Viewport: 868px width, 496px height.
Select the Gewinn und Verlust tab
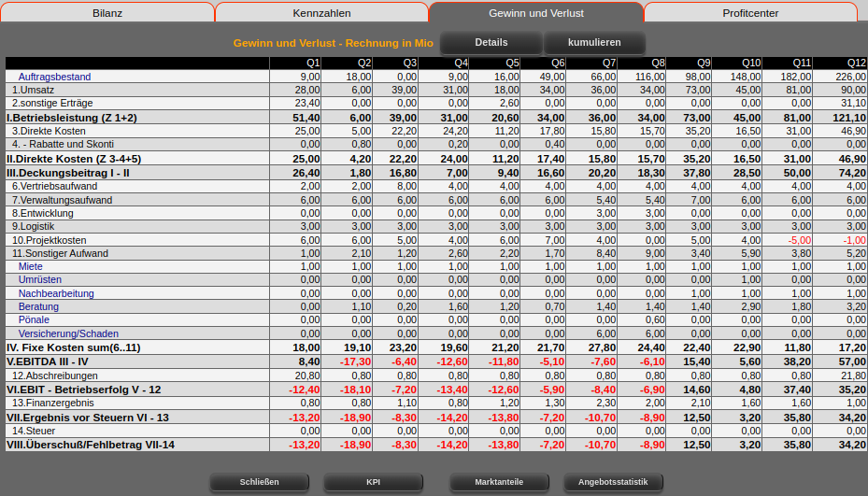pyautogui.click(x=535, y=13)
